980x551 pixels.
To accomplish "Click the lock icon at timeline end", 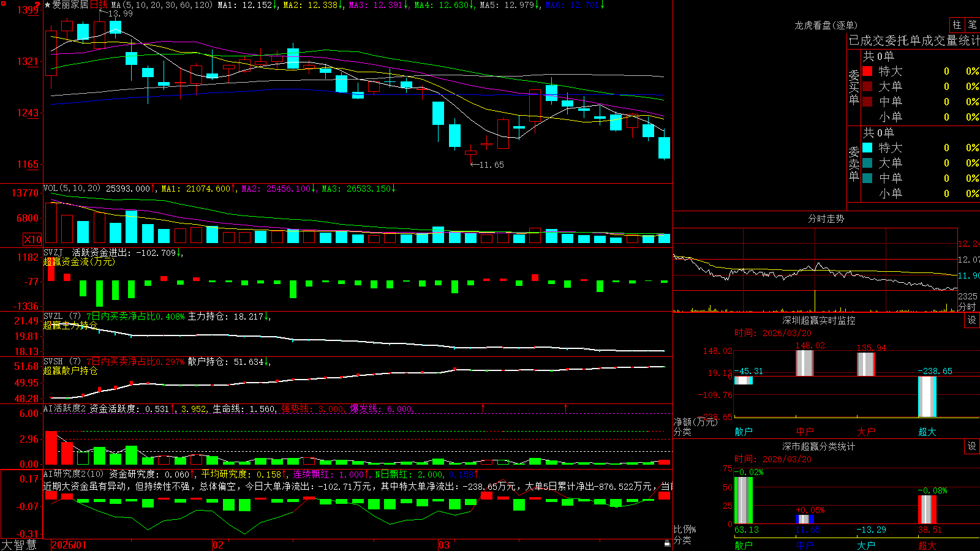I will tap(668, 543).
